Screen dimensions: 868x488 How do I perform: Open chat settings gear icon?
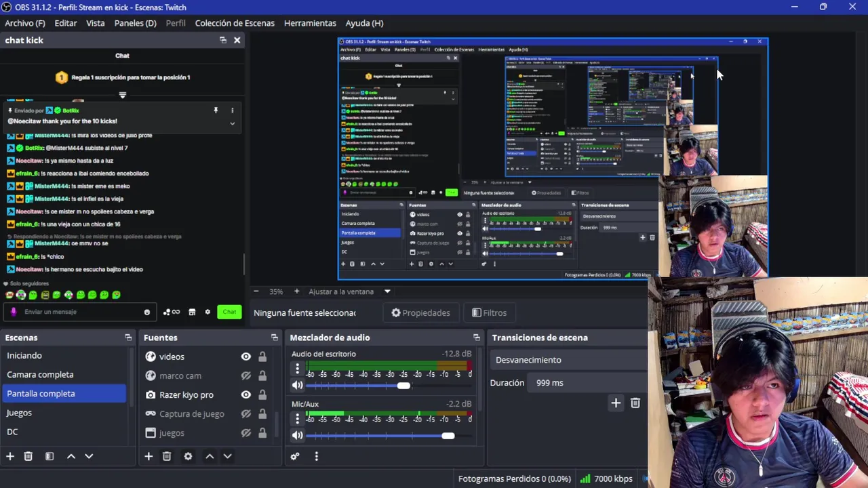tap(208, 312)
